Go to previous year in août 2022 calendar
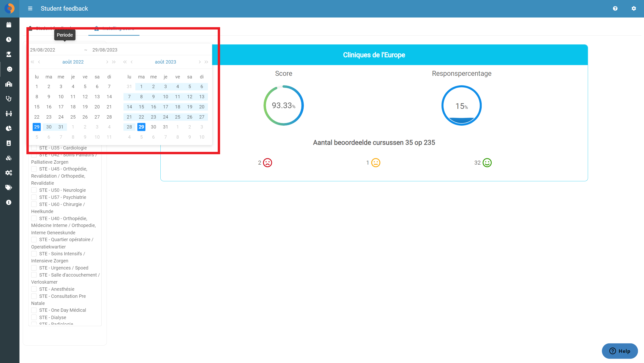644x363 pixels. (33, 62)
